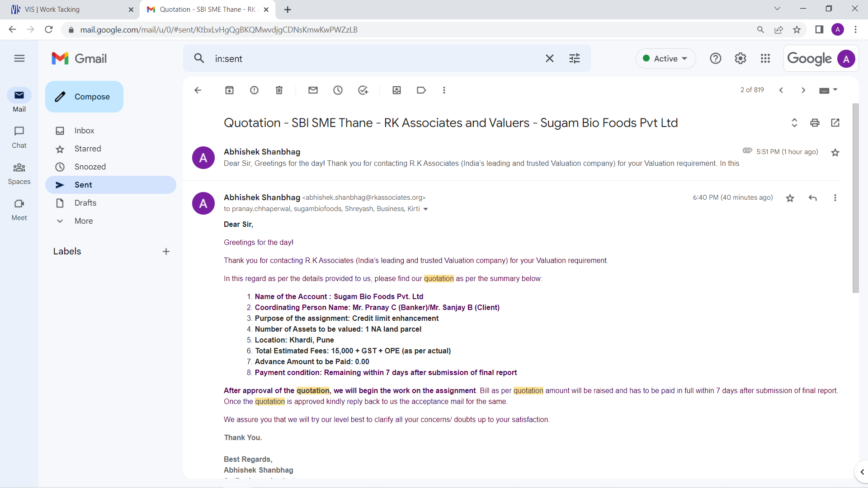Screen dimensions: 868x488
Task: Open the Labels tag icon
Action: [421, 90]
